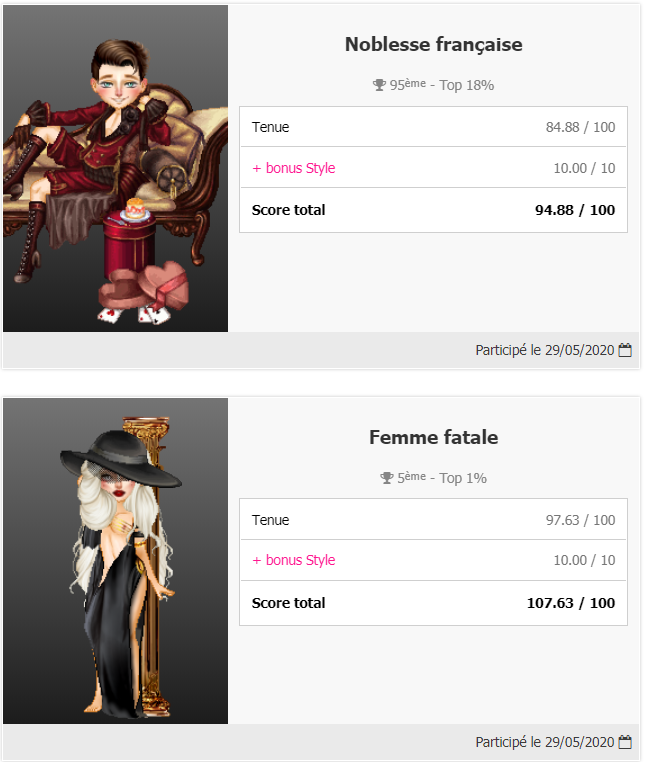Select the Femme fatale contest title
Image resolution: width=647 pixels, height=762 pixels.
tap(433, 437)
